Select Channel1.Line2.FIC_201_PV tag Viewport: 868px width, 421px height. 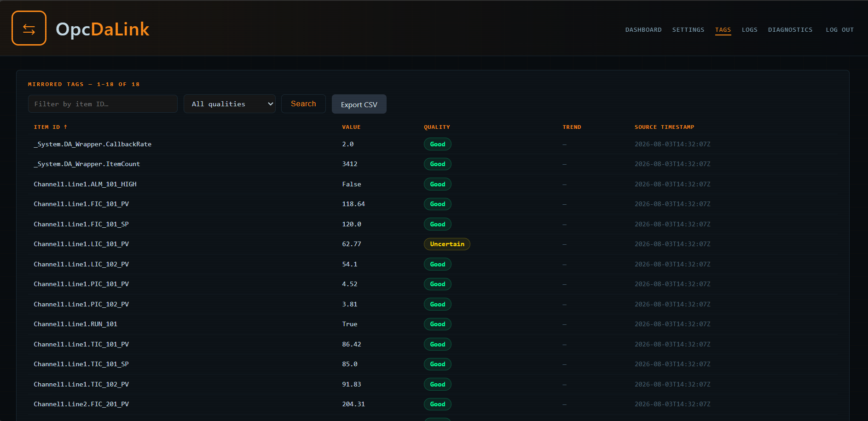pyautogui.click(x=81, y=404)
